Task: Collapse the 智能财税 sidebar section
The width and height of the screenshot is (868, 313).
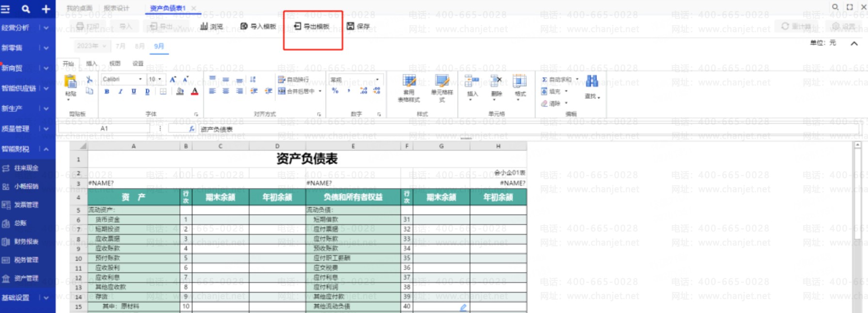Action: point(46,149)
